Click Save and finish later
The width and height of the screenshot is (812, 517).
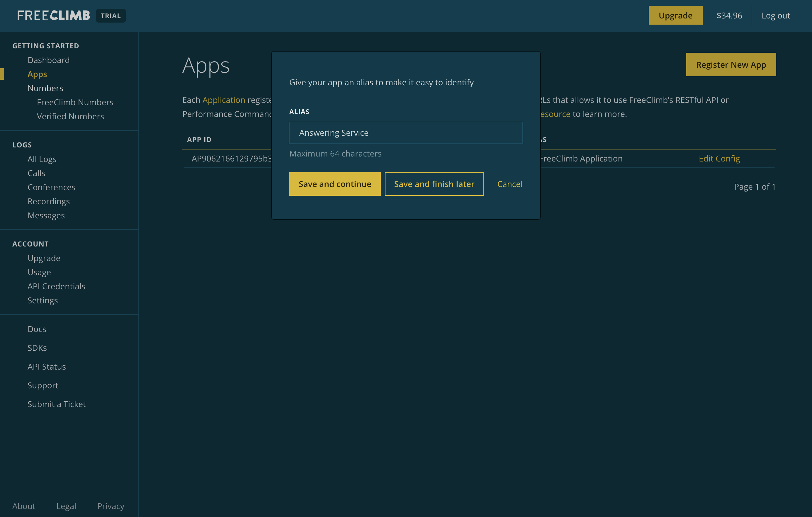(434, 184)
